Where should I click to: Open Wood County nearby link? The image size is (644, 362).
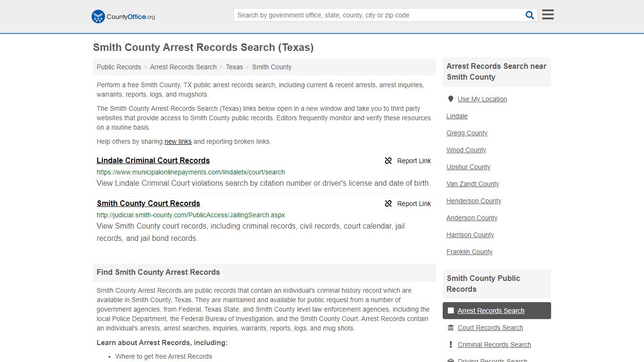tap(466, 150)
